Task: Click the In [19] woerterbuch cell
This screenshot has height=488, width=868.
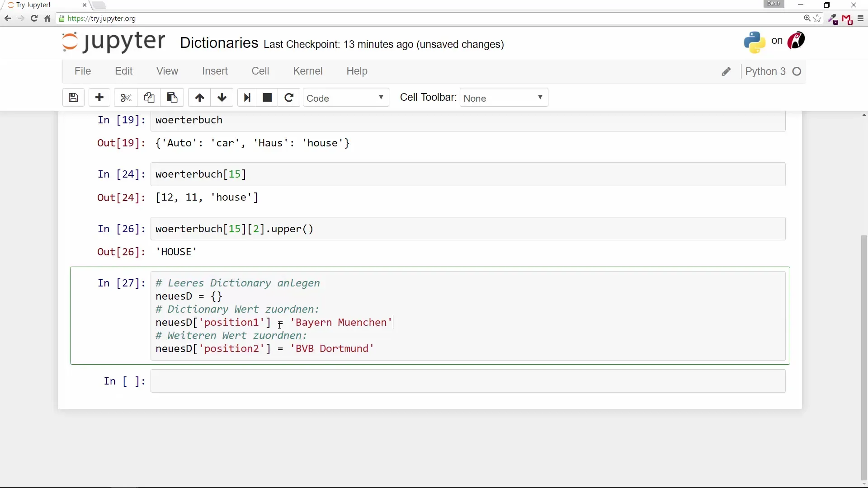Action: pyautogui.click(x=468, y=121)
